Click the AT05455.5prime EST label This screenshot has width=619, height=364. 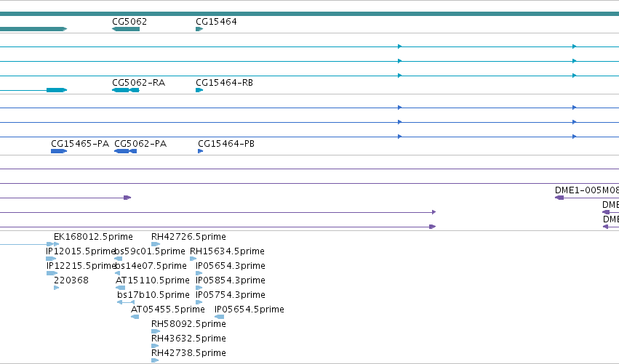[168, 310]
